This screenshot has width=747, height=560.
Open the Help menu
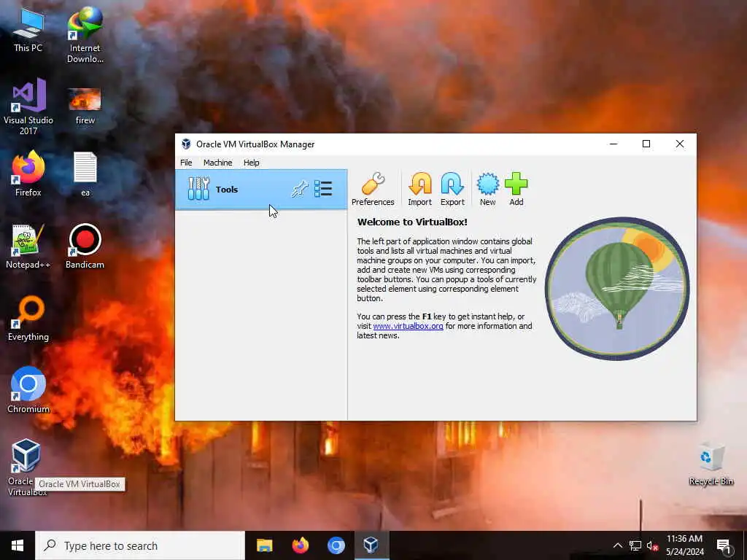251,163
